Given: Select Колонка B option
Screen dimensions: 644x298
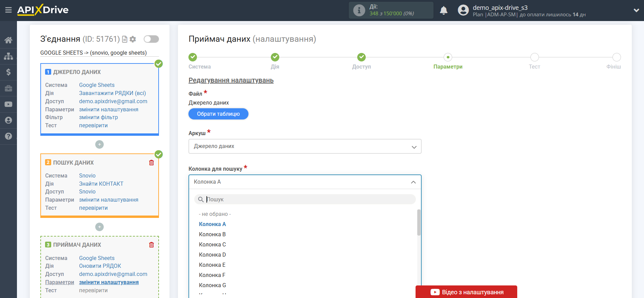Looking at the screenshot, I should [212, 235].
